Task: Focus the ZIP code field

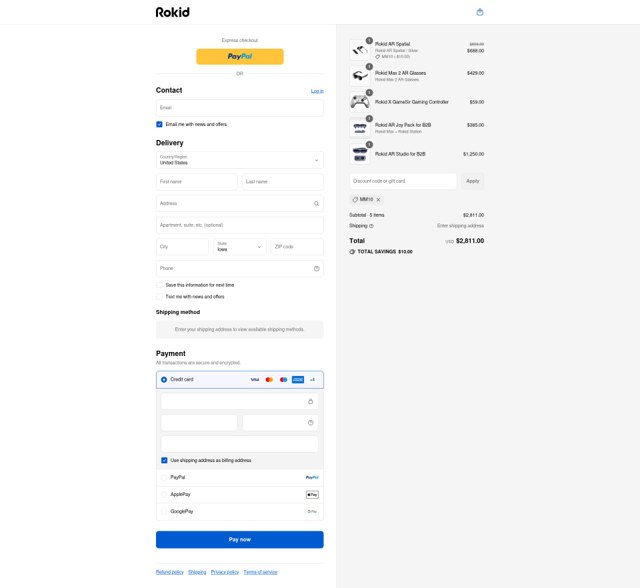Action: pyautogui.click(x=297, y=246)
